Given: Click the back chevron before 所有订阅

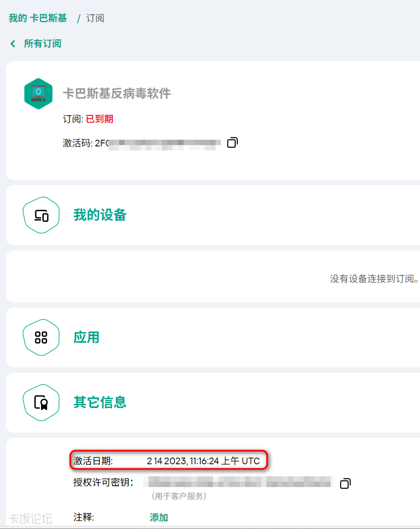Looking at the screenshot, I should coord(13,44).
